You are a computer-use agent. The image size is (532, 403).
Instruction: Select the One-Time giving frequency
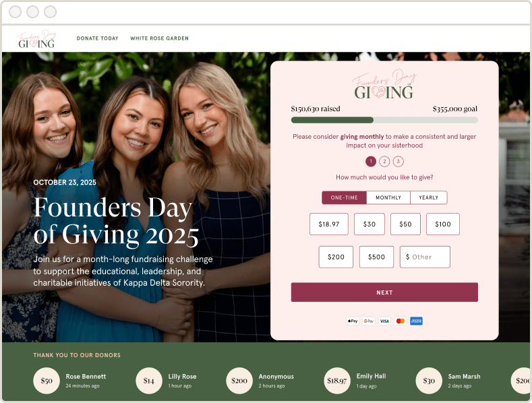(344, 197)
